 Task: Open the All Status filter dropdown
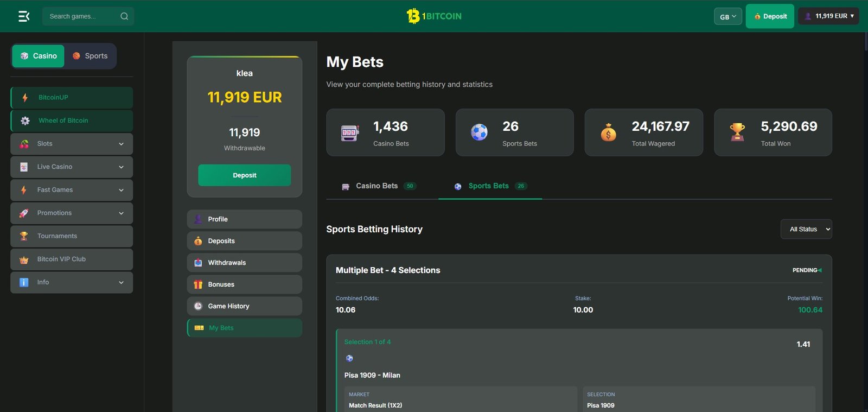click(806, 229)
